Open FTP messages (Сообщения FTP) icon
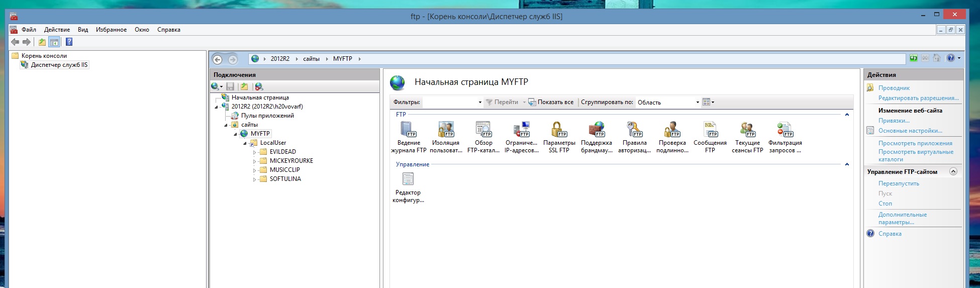The width and height of the screenshot is (980, 288). [710, 130]
